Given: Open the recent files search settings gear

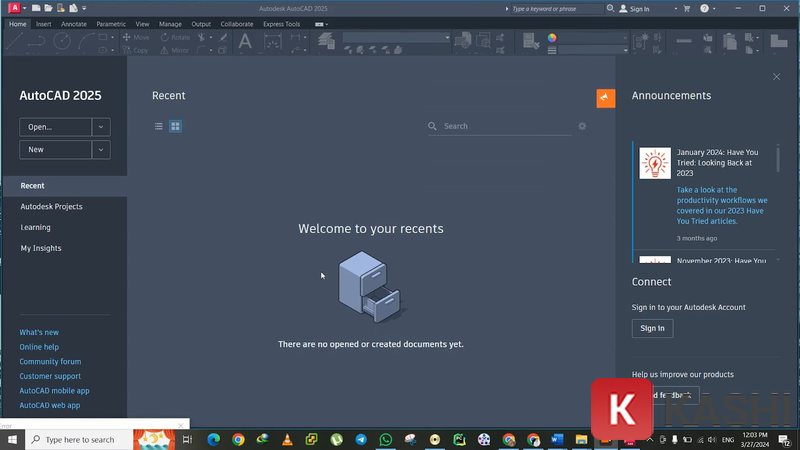Looking at the screenshot, I should pos(582,126).
